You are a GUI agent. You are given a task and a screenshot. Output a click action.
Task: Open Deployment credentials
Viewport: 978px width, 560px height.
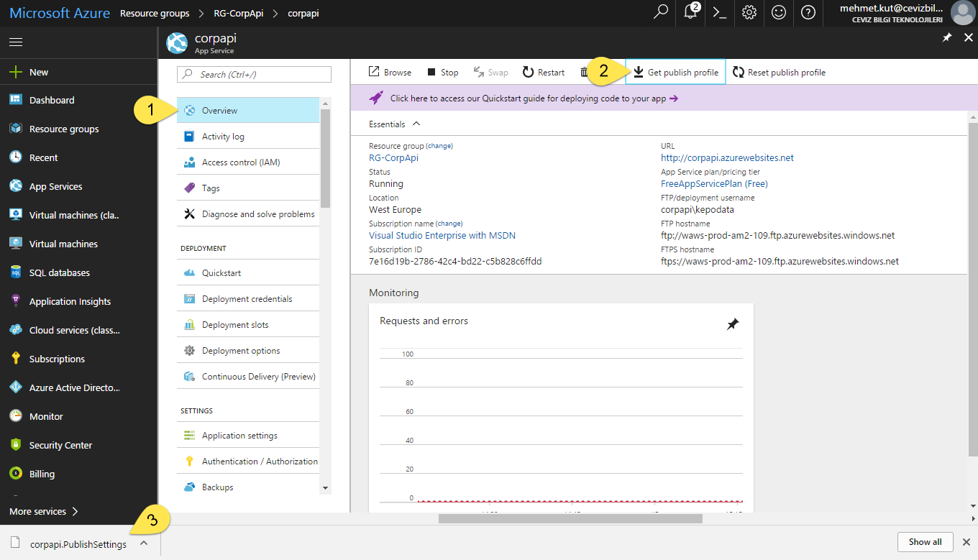click(248, 299)
